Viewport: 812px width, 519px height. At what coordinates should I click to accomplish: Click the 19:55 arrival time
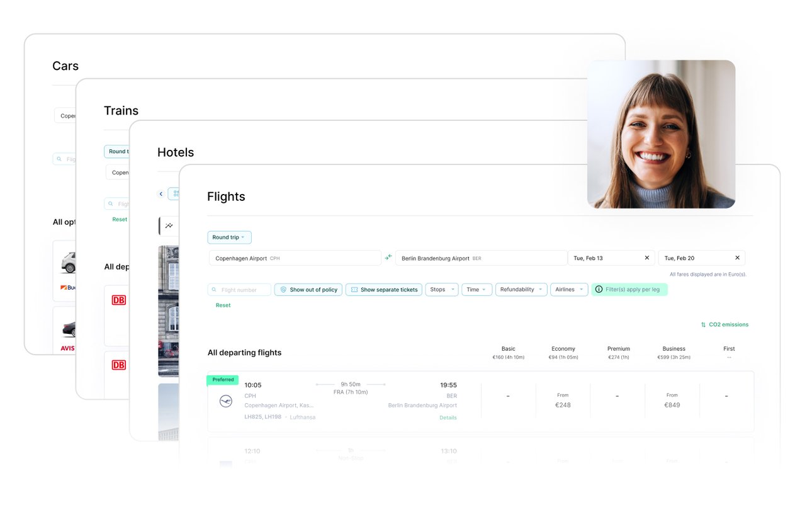(448, 385)
